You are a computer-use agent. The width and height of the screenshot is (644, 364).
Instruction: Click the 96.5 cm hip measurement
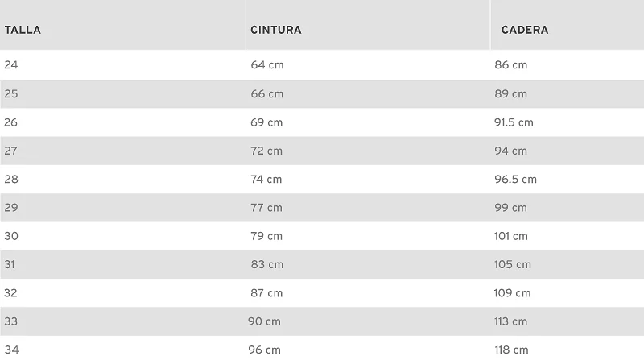tap(515, 179)
